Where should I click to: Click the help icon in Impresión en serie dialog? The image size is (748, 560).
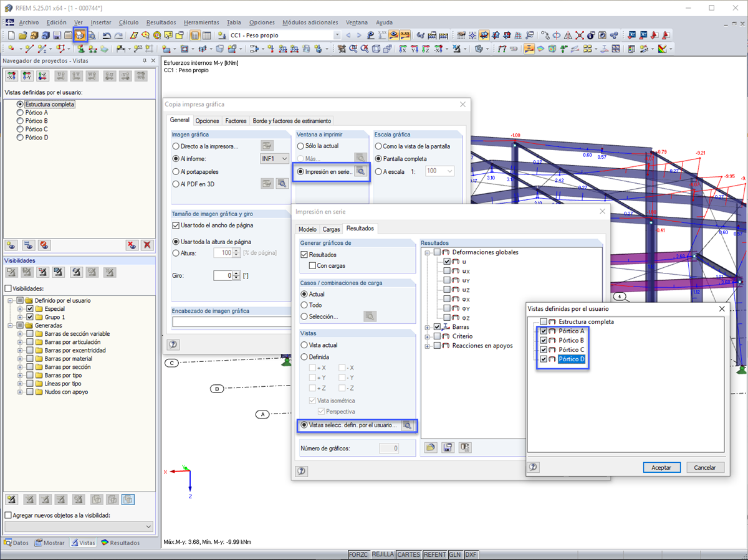pyautogui.click(x=302, y=471)
